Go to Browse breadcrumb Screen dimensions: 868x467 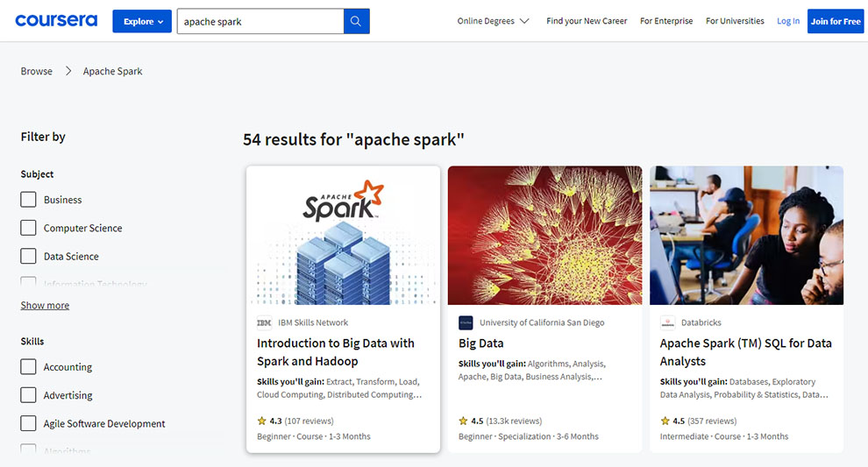[37, 71]
